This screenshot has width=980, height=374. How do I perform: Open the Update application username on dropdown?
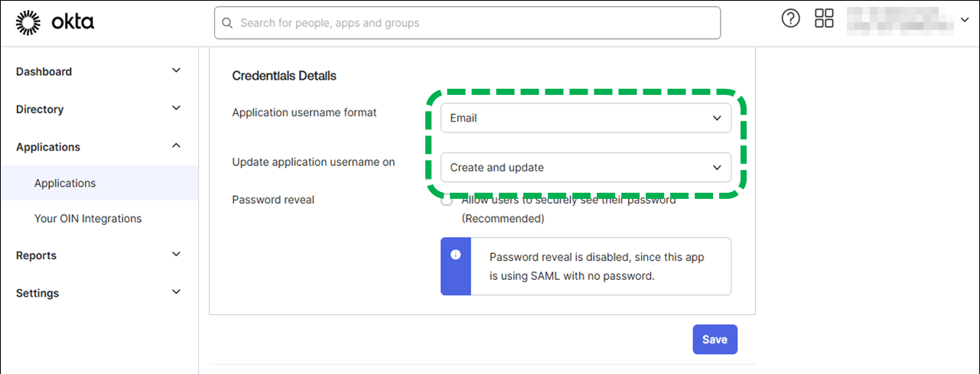point(586,167)
